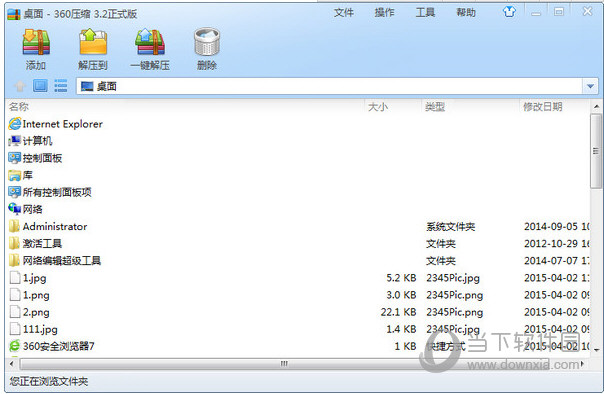Click the skin (shirt) icon in title bar
This screenshot has height=394, width=604.
click(509, 12)
